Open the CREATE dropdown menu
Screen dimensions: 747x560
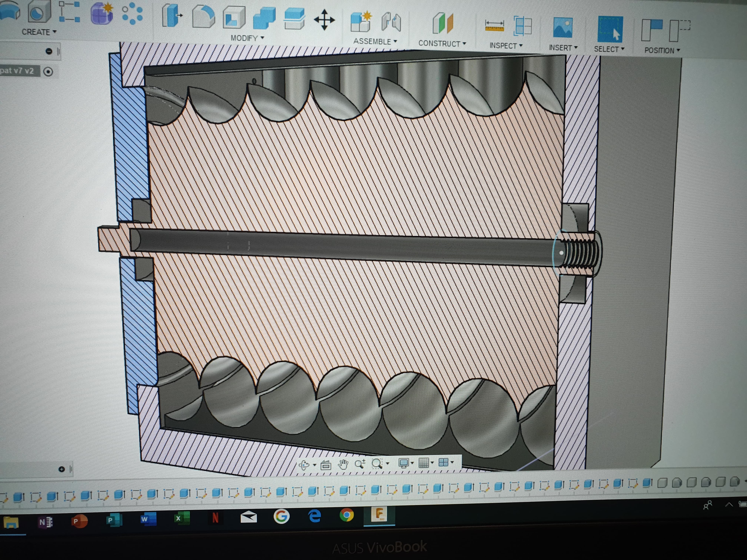click(39, 32)
